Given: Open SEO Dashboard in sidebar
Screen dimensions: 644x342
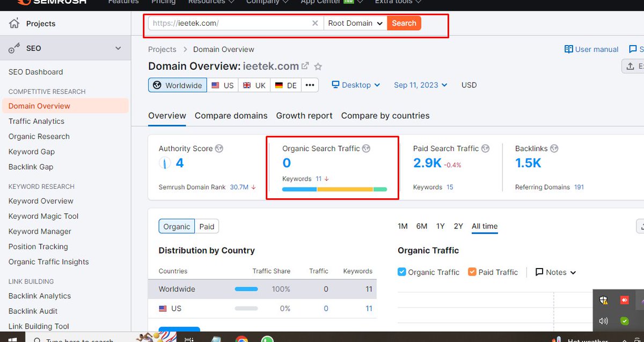Looking at the screenshot, I should pos(36,72).
